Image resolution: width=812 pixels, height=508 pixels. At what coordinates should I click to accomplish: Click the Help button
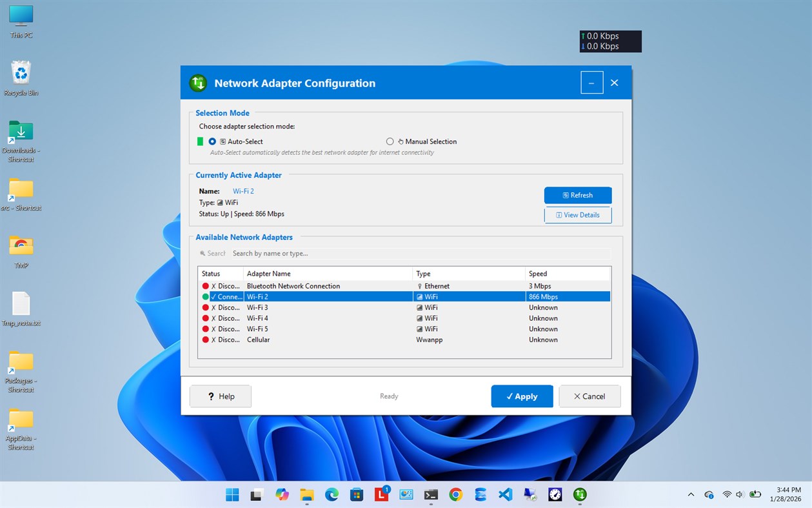click(220, 396)
